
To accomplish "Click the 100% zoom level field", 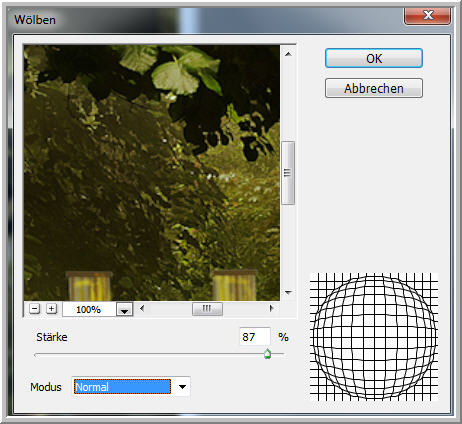I will coord(89,309).
